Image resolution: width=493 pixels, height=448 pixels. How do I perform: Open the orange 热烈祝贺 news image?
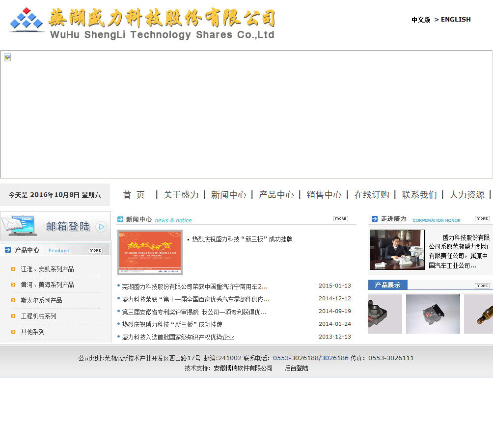150,252
